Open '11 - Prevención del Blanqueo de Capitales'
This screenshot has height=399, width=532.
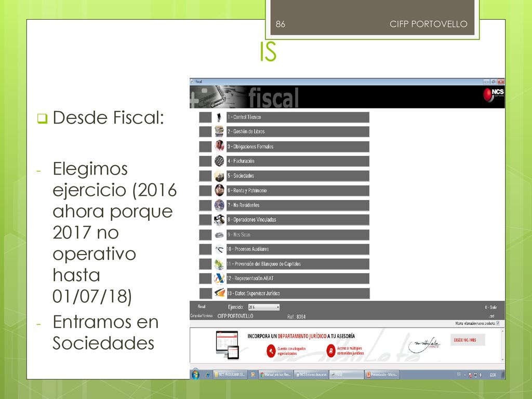click(298, 264)
